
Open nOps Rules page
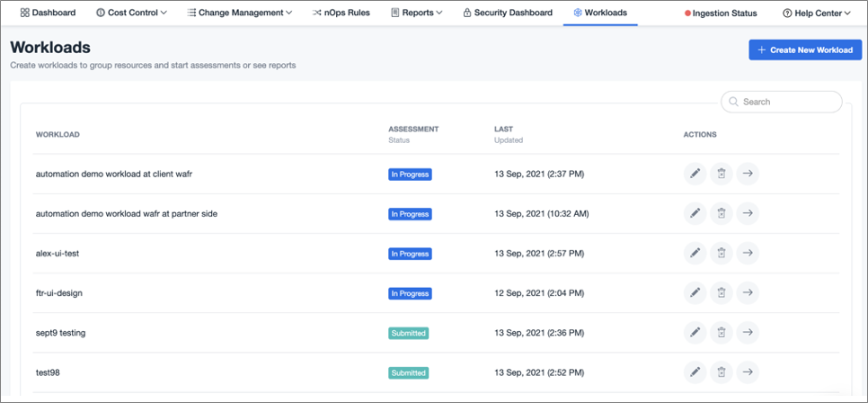click(341, 13)
